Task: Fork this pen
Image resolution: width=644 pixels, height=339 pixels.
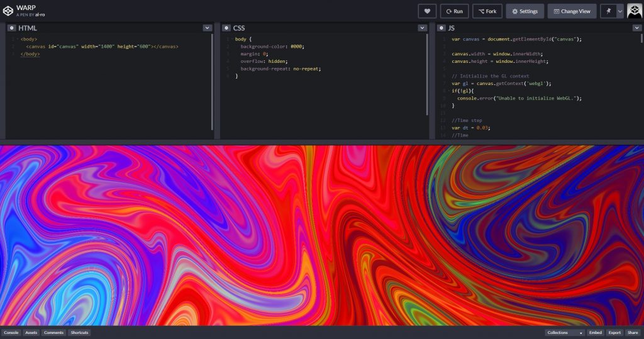Action: point(487,11)
